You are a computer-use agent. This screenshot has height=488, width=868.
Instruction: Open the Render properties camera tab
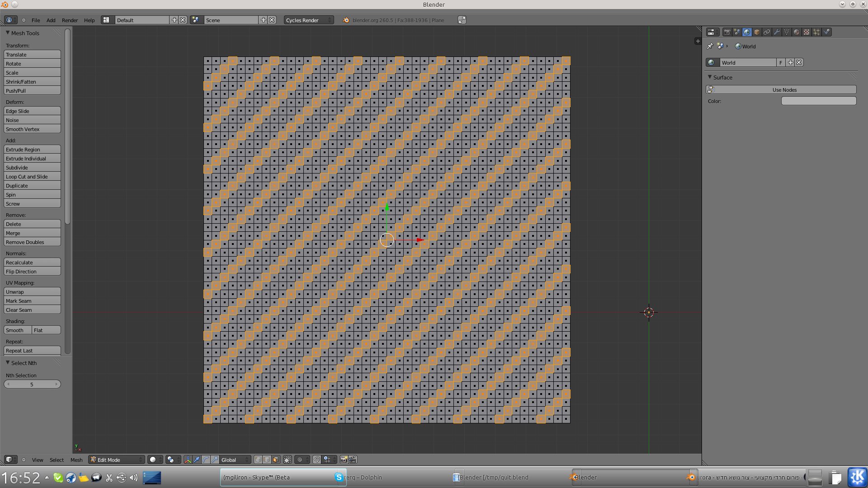727,32
